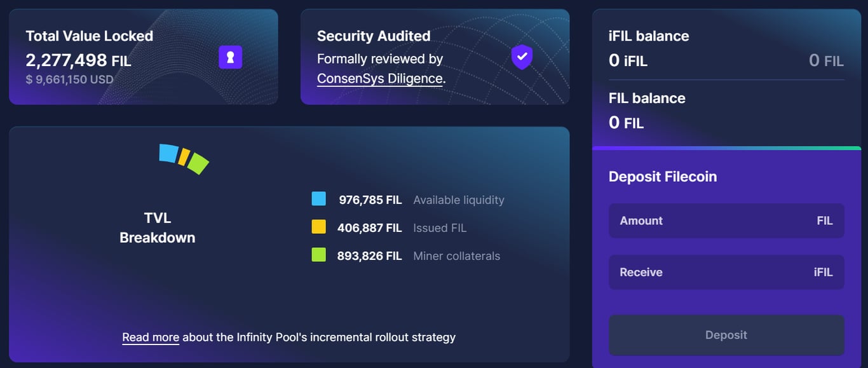Select the blue Available liquidity swatch
The image size is (868, 368).
[x=320, y=199]
